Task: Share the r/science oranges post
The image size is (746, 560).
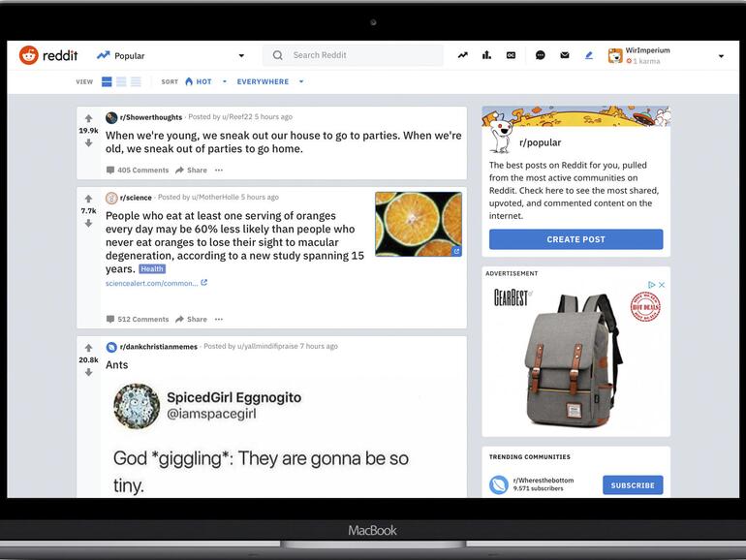Action: pyautogui.click(x=191, y=320)
